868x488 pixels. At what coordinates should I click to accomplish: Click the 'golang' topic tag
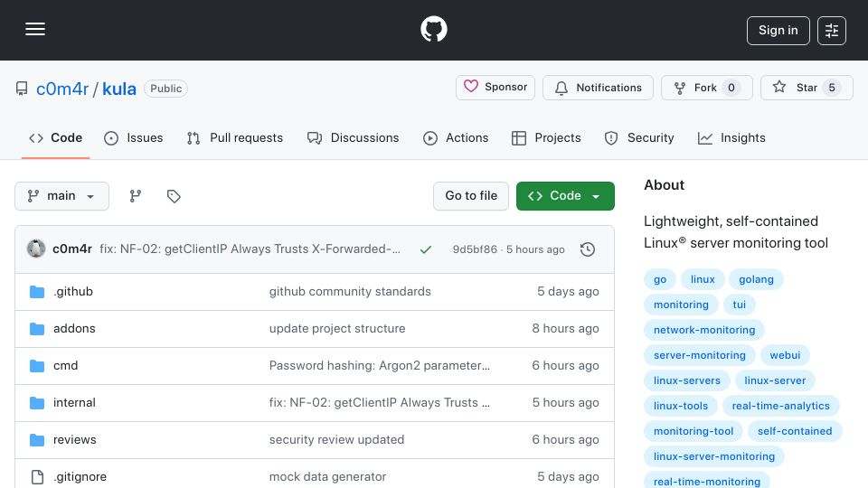(x=756, y=279)
